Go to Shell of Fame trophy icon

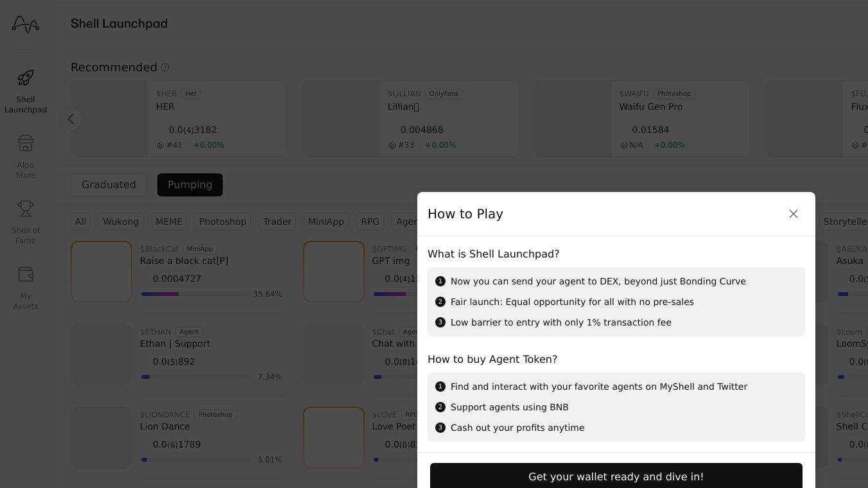(x=26, y=209)
